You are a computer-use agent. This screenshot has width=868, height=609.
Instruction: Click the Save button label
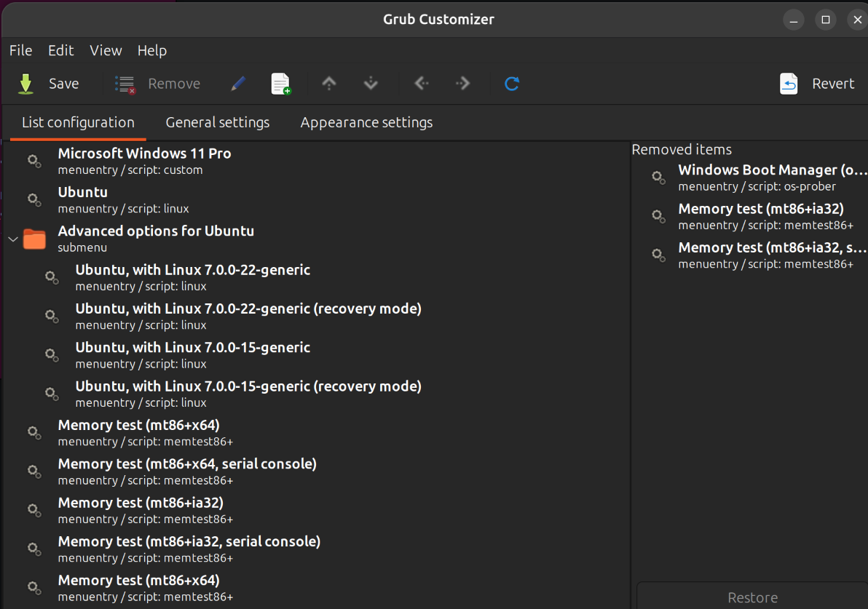click(x=63, y=84)
